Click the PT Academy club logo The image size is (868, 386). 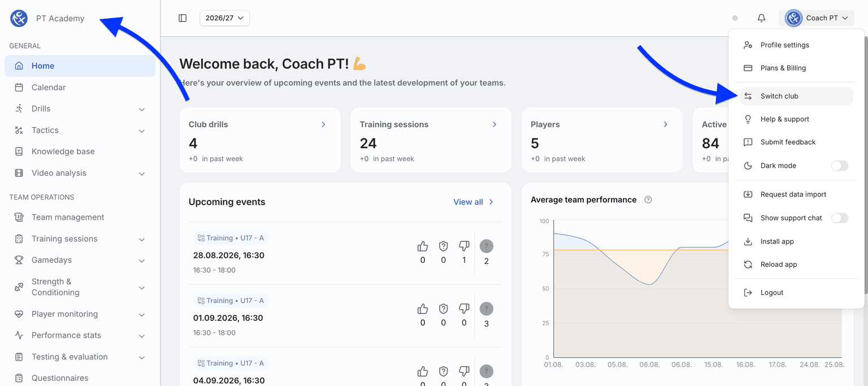tap(19, 18)
